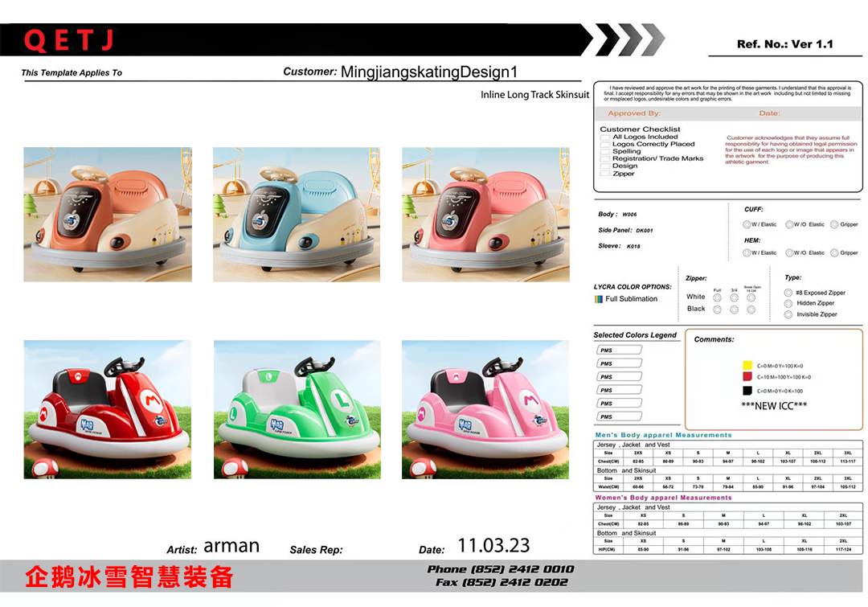Select CUFF W/O Elastic option
This screenshot has width=868, height=607.
[789, 224]
